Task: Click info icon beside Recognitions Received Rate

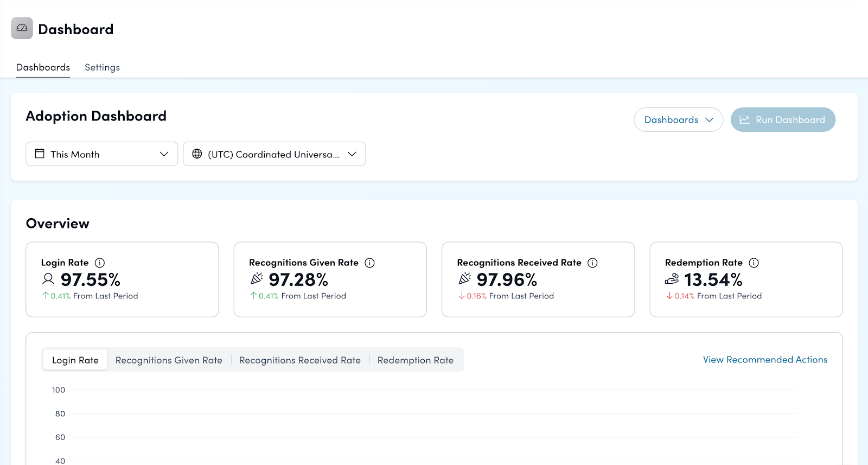Action: tap(592, 263)
